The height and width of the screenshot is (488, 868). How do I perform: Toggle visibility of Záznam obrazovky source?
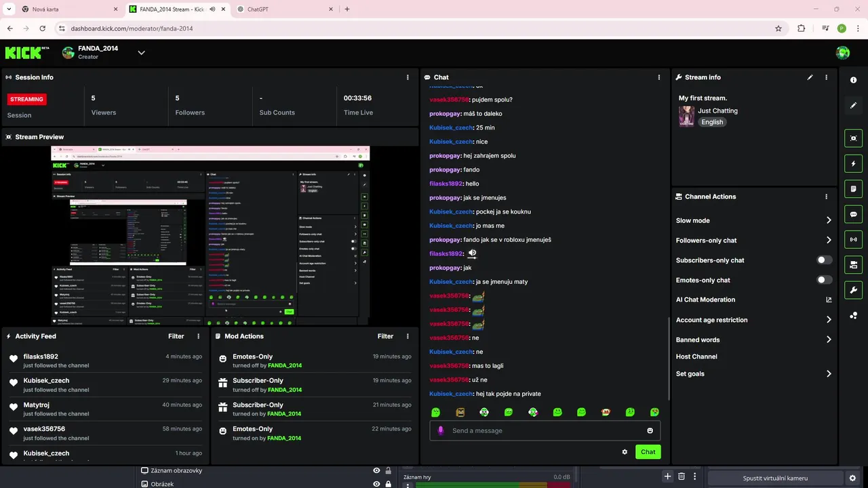(x=376, y=470)
